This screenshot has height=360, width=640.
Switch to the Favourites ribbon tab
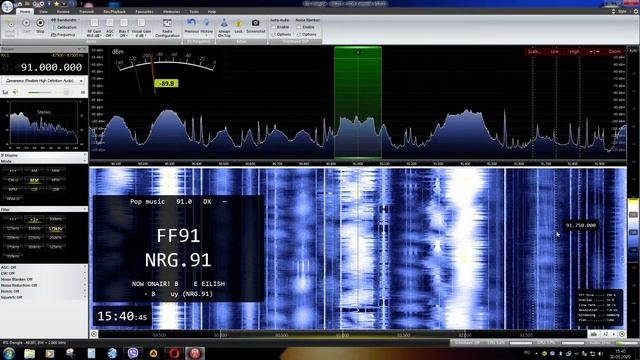coord(144,11)
